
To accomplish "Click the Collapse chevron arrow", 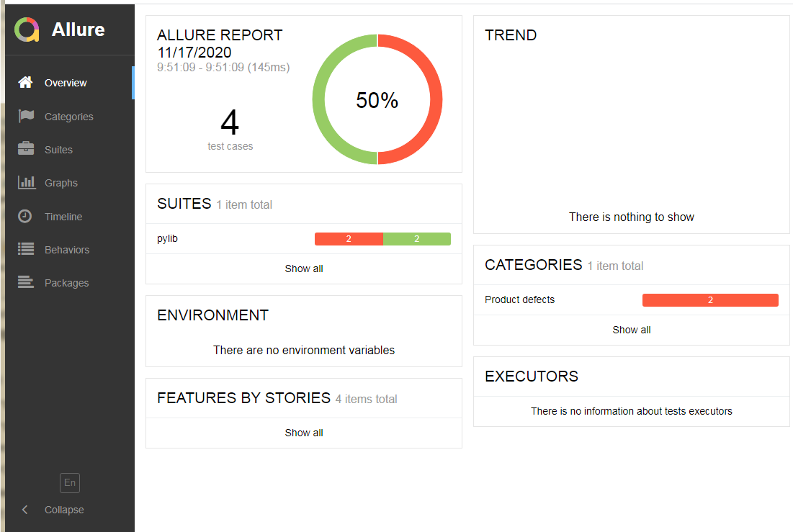I will [x=24, y=509].
